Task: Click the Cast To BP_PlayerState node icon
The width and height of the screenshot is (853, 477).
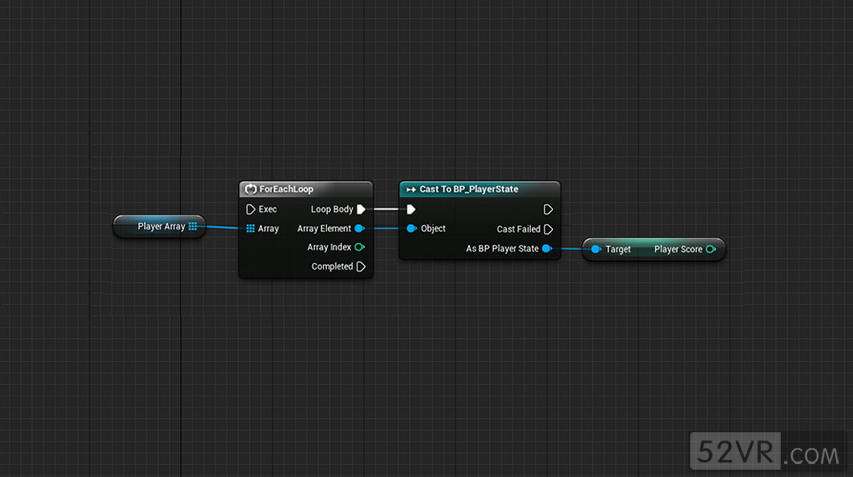Action: coord(411,189)
